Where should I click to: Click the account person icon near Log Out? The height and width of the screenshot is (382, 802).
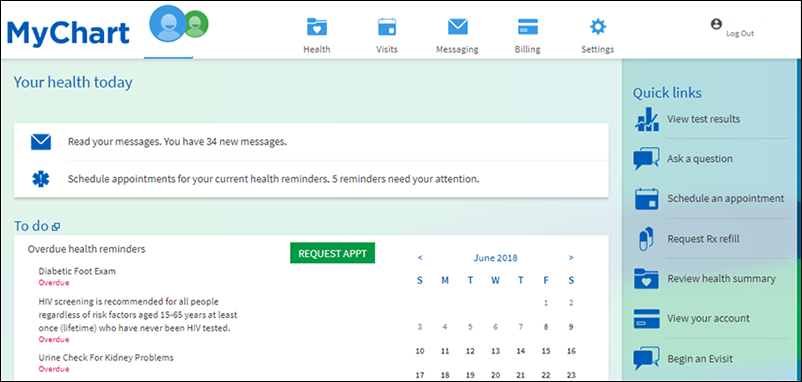click(x=716, y=24)
